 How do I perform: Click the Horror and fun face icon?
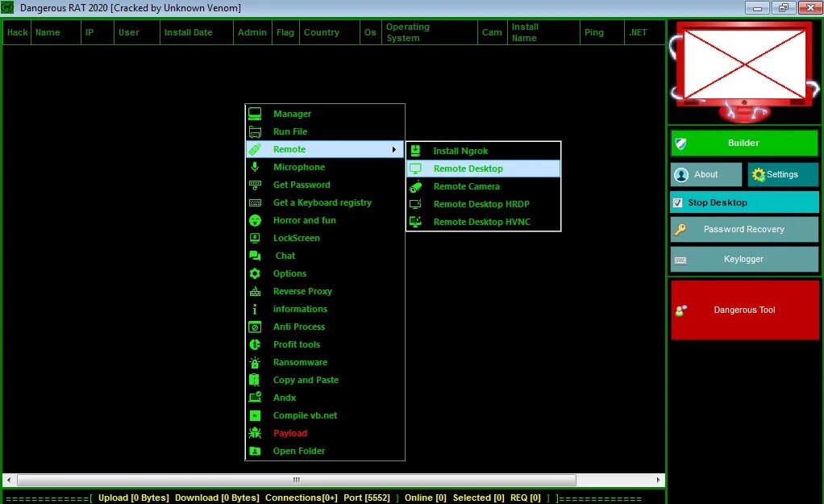tap(255, 220)
